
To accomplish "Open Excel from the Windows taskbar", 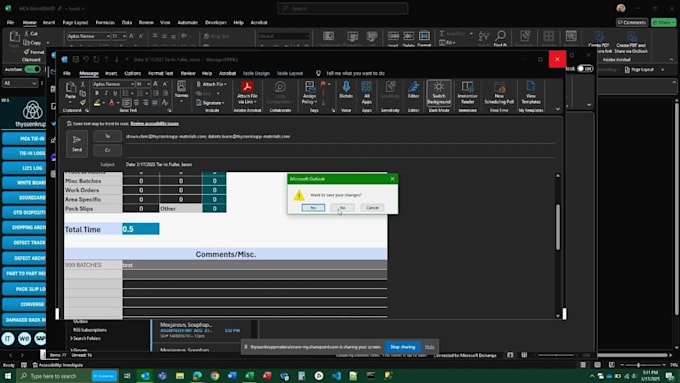I will pos(249,376).
